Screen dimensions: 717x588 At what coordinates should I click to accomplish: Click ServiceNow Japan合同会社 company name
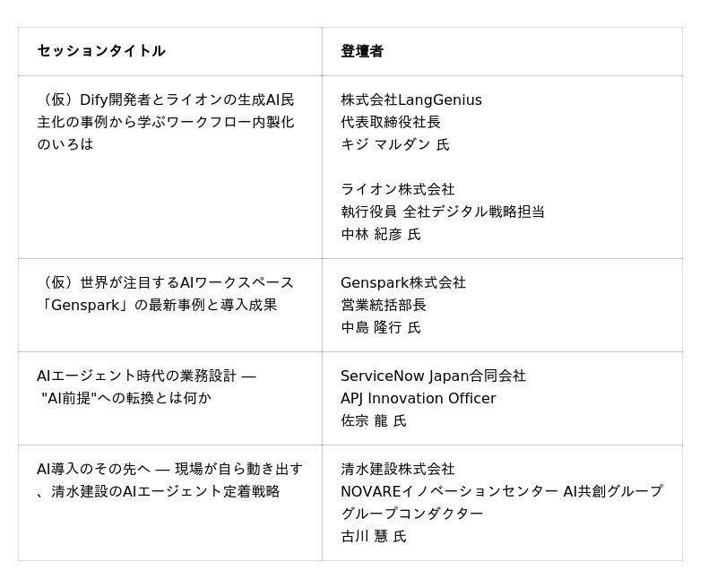(x=433, y=376)
